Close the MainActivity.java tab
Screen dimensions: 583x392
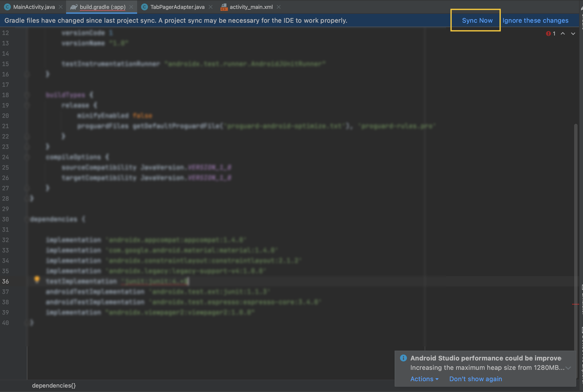click(x=60, y=7)
